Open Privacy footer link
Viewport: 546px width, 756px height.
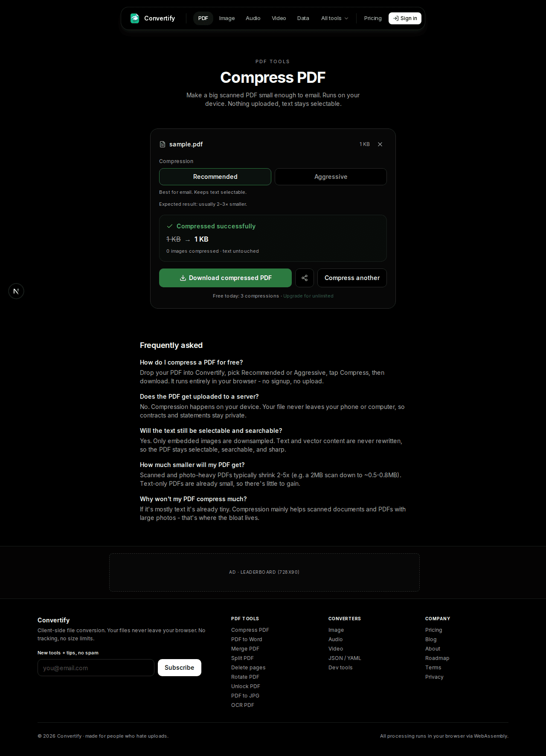point(434,677)
